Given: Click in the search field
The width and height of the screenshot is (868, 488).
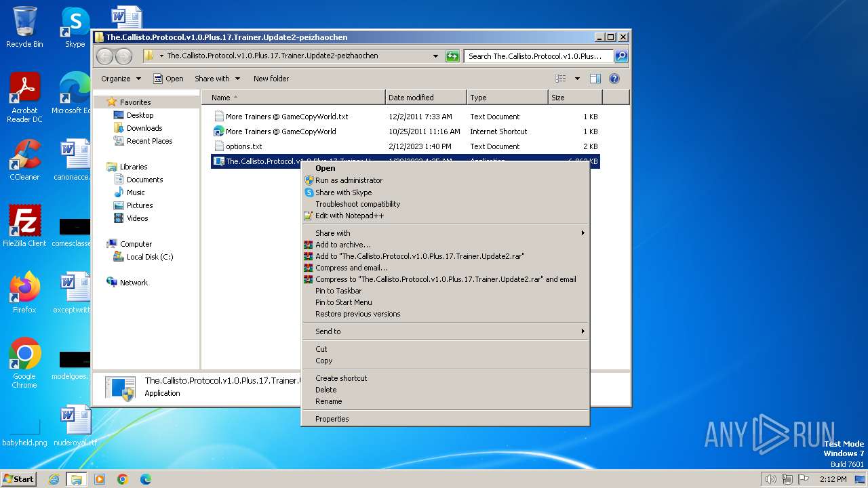Looking at the screenshot, I should tap(539, 56).
